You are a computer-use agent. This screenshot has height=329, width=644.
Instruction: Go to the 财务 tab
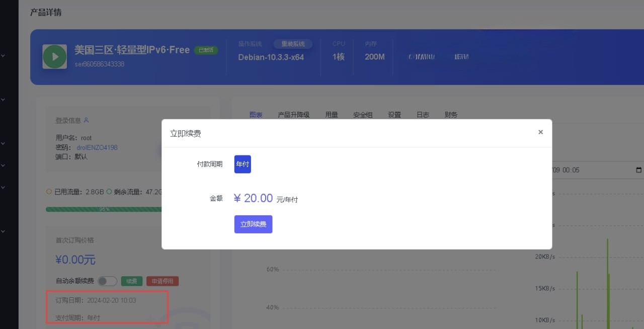coord(451,115)
